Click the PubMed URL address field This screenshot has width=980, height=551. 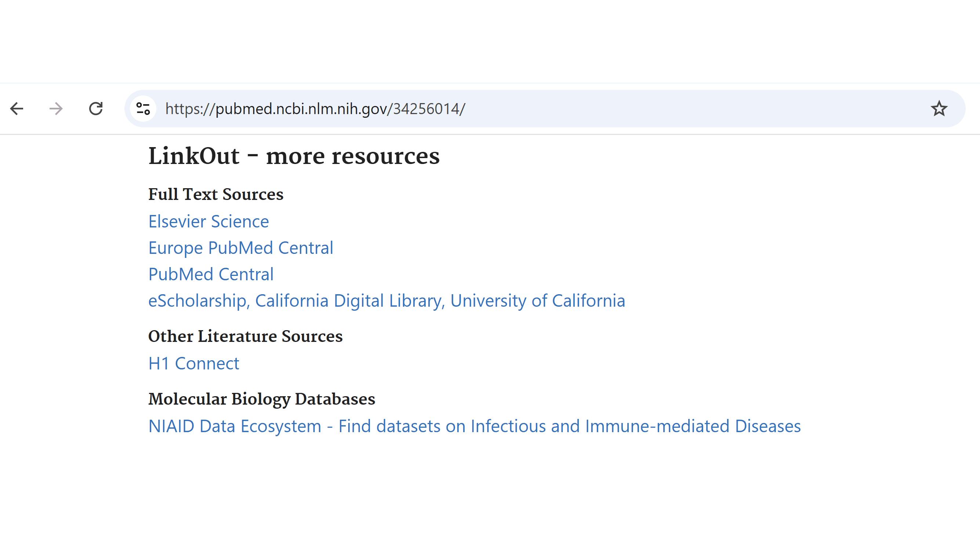click(544, 109)
